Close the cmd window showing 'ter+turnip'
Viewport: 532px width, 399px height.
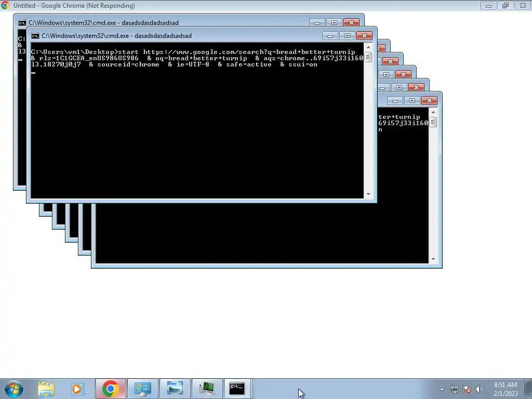point(430,101)
